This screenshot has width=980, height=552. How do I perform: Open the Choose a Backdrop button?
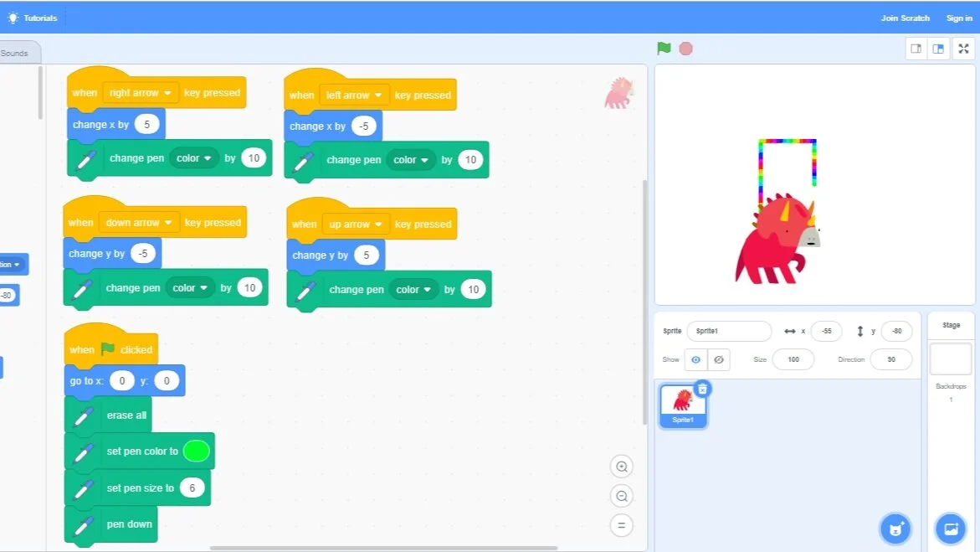tap(951, 529)
